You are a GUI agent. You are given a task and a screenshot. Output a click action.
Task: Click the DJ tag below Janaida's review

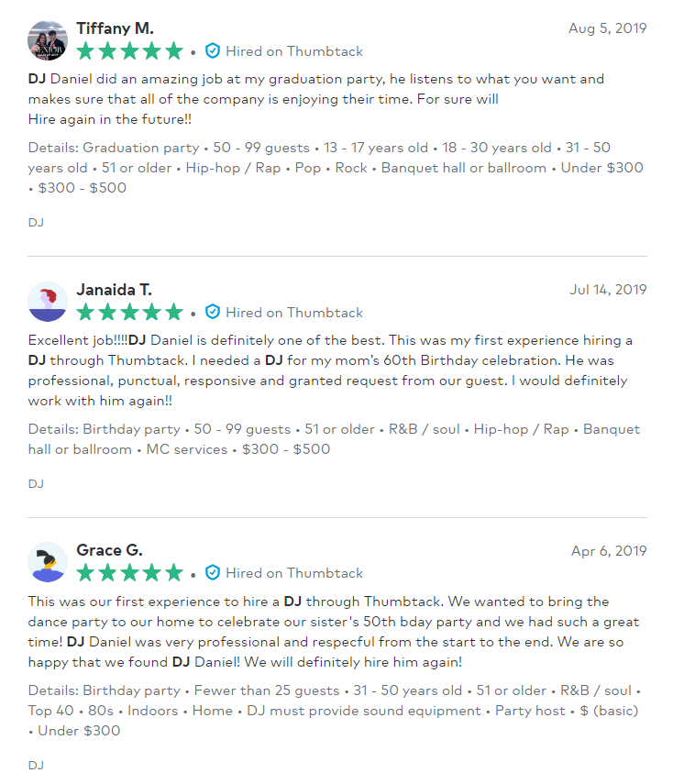36,483
